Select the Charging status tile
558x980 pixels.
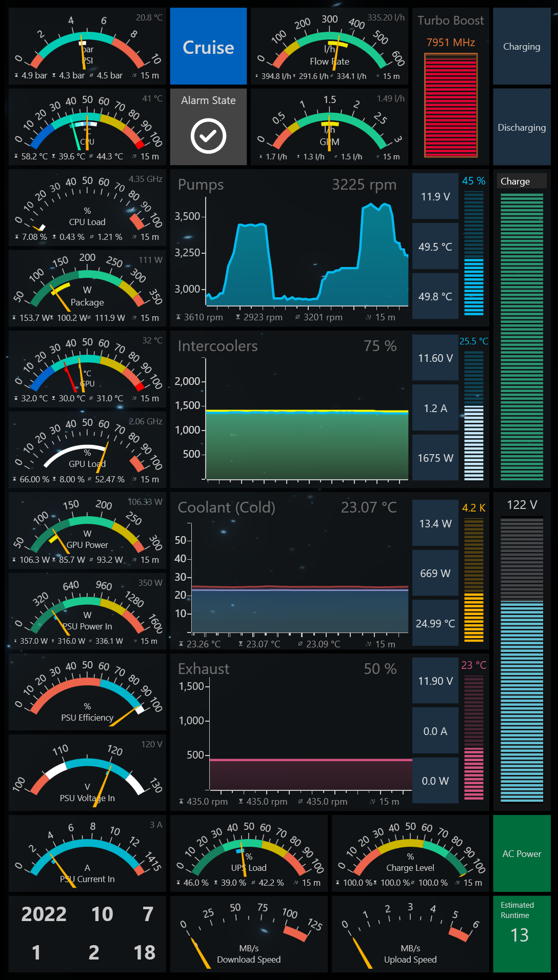click(522, 47)
